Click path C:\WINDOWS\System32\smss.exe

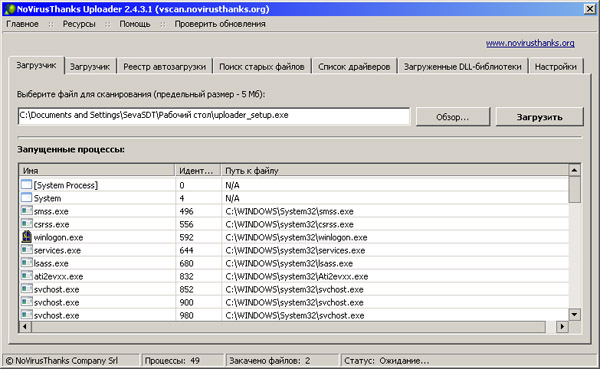[x=289, y=211]
